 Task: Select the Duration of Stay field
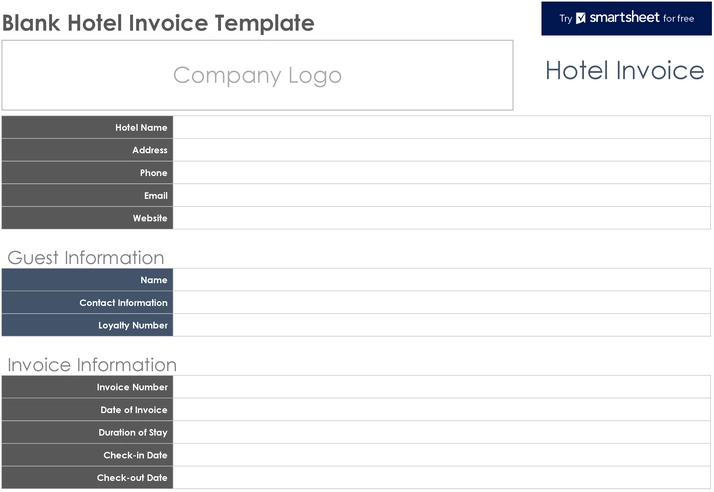[x=441, y=432]
